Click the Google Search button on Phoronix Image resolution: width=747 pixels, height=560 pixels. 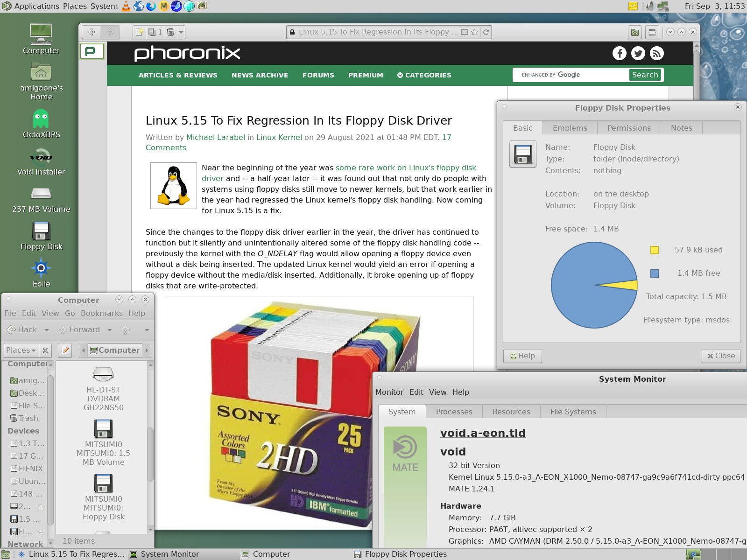pyautogui.click(x=645, y=75)
